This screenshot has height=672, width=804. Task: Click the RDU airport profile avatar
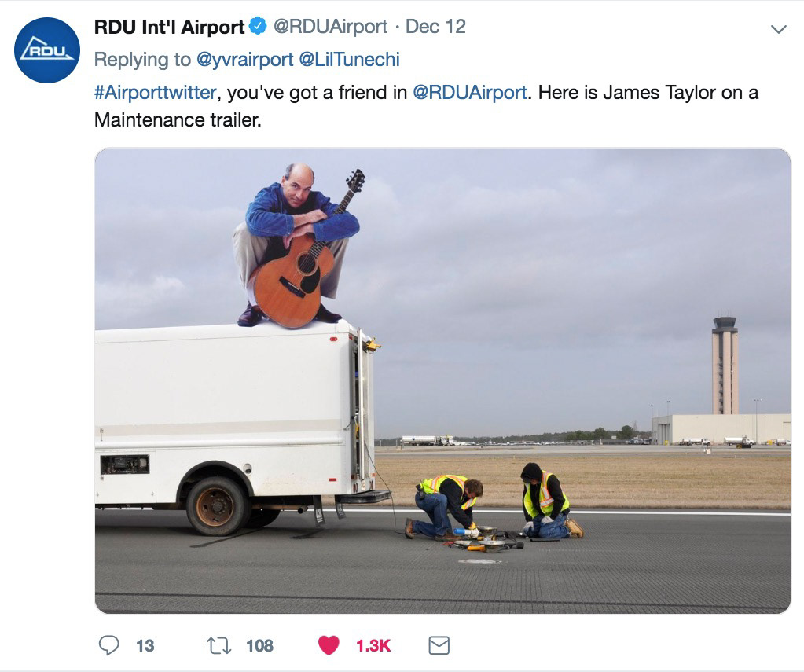[47, 50]
